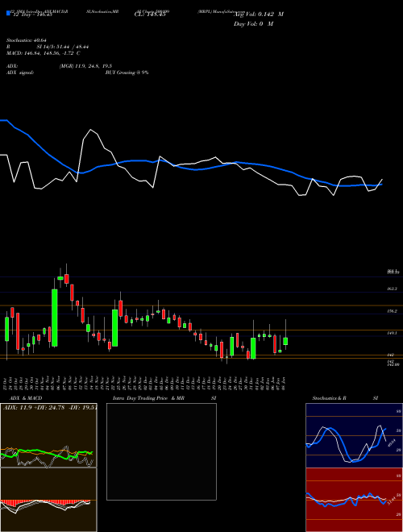
Task: Click the red RSI chart panel
Action: (354, 500)
